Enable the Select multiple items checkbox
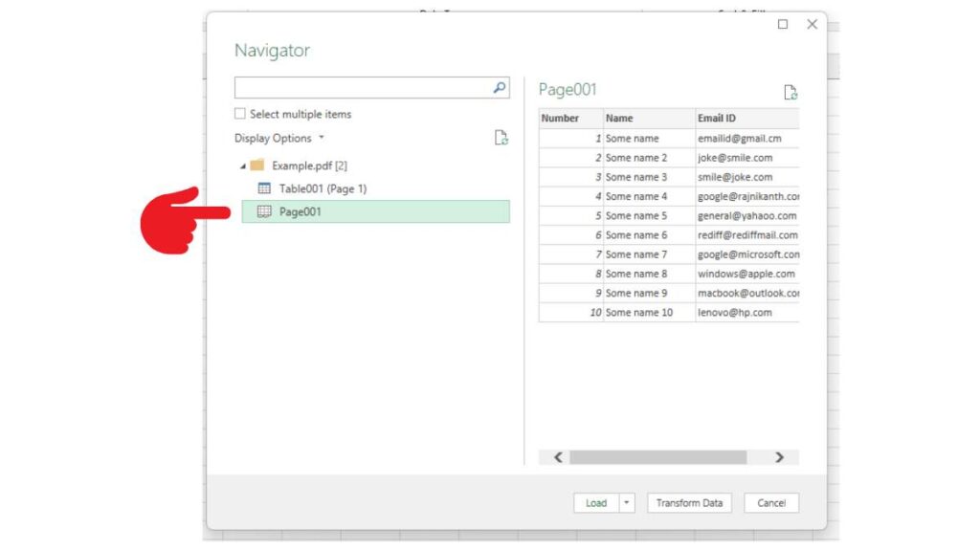Screen dimensions: 980x551 tap(239, 114)
